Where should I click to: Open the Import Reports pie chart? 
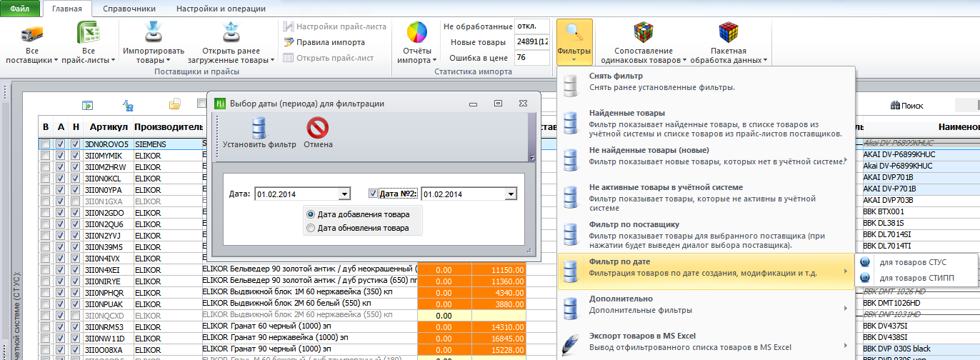point(416,33)
